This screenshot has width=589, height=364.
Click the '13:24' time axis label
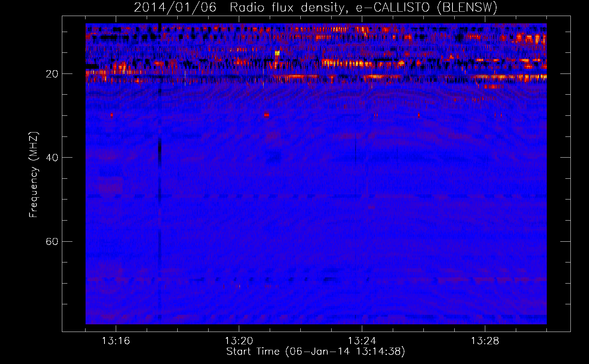click(362, 341)
